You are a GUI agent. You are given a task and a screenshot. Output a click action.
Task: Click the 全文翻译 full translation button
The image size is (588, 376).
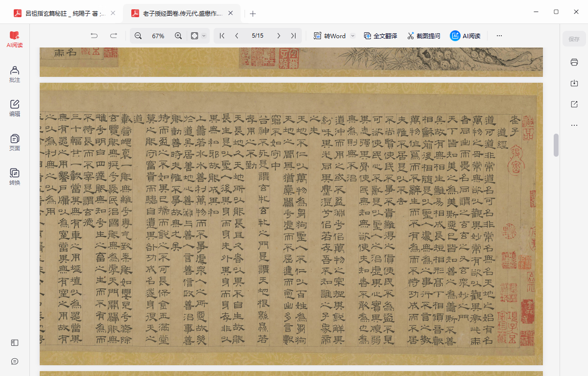[380, 36]
